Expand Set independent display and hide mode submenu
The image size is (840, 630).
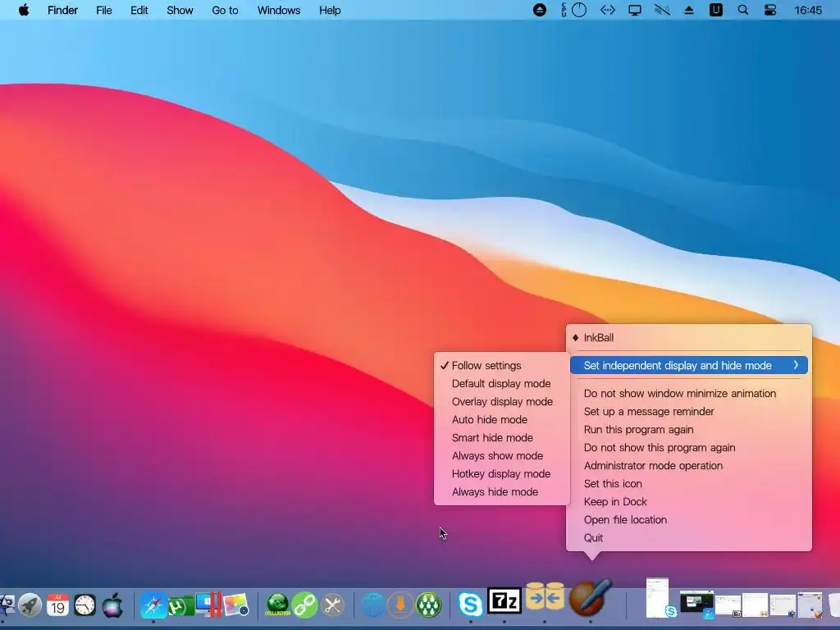[x=689, y=365]
